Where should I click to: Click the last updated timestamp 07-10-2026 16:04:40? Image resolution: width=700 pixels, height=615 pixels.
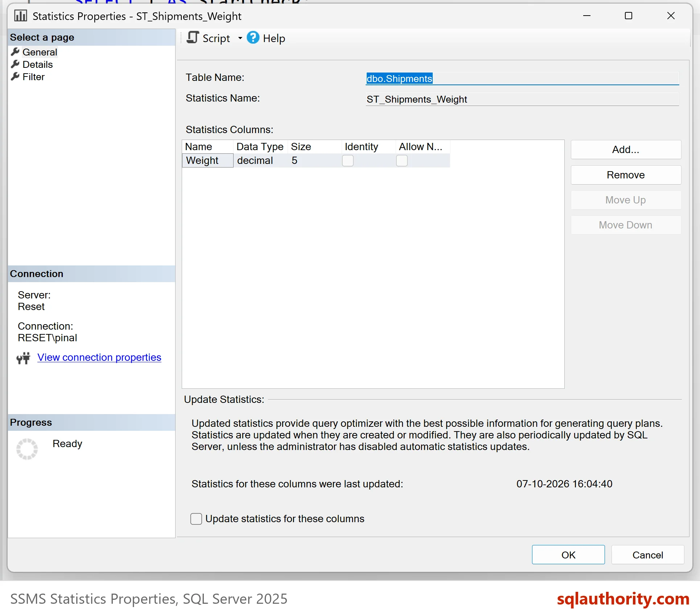tap(564, 484)
